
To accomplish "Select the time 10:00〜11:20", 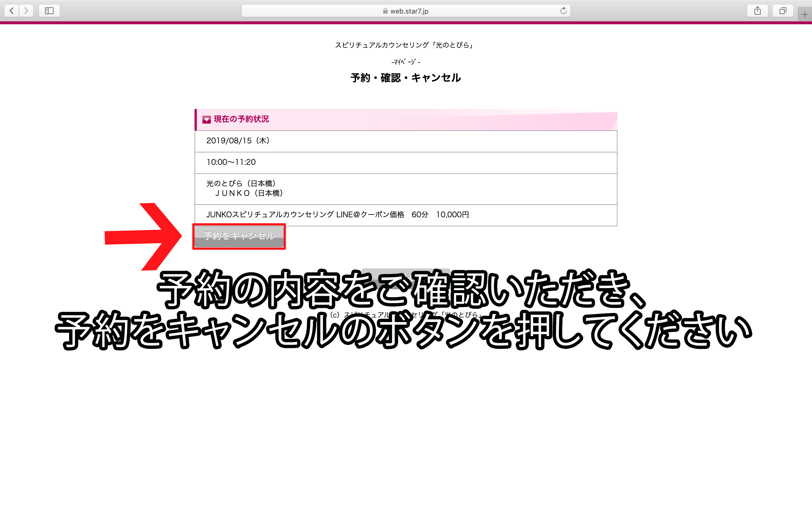I will point(231,162).
